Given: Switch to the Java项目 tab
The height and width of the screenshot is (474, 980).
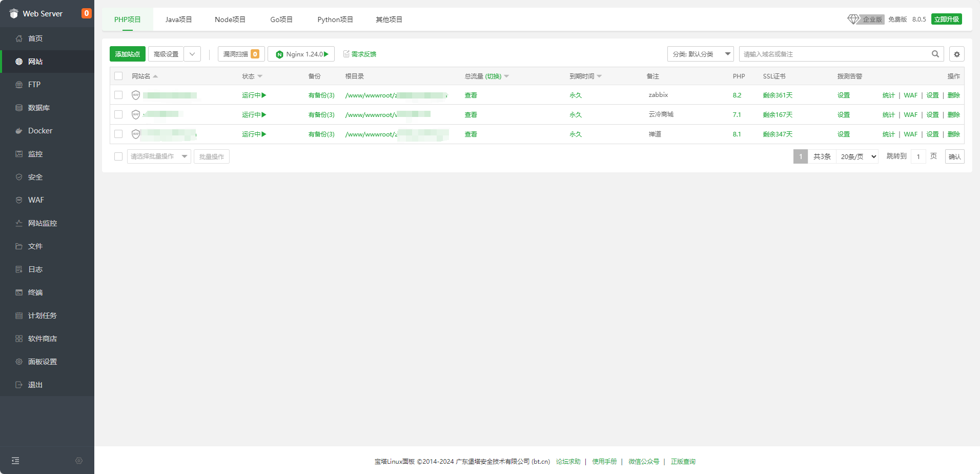Looking at the screenshot, I should click(178, 19).
